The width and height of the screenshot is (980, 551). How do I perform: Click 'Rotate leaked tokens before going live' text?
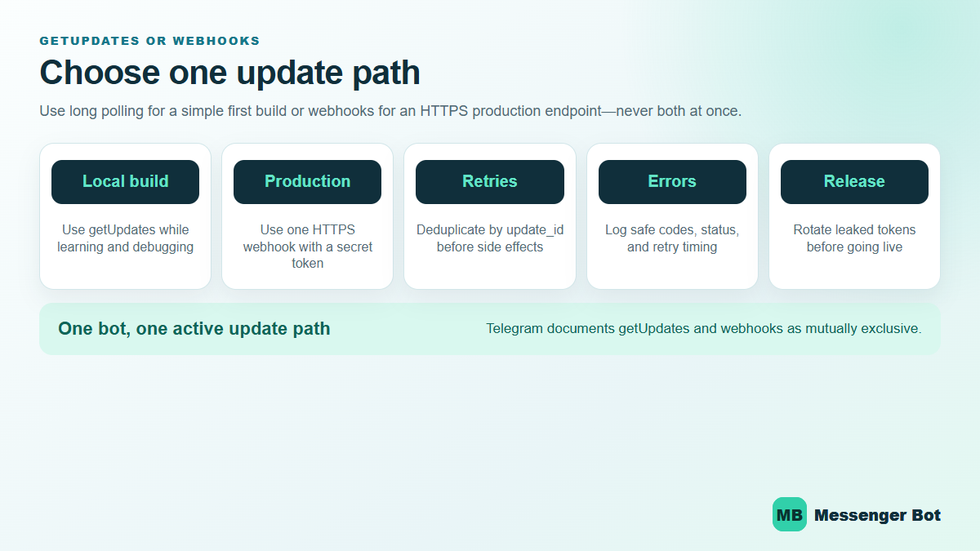[x=854, y=238]
